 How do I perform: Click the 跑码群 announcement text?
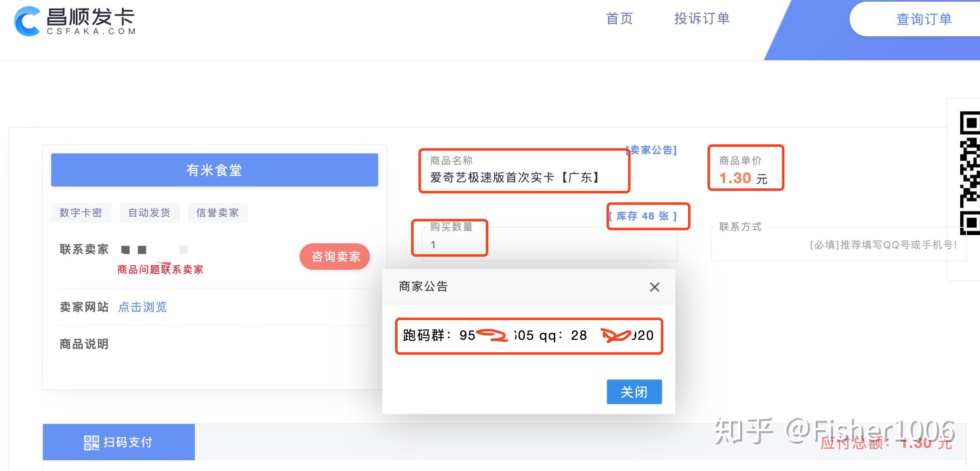pyautogui.click(x=528, y=335)
